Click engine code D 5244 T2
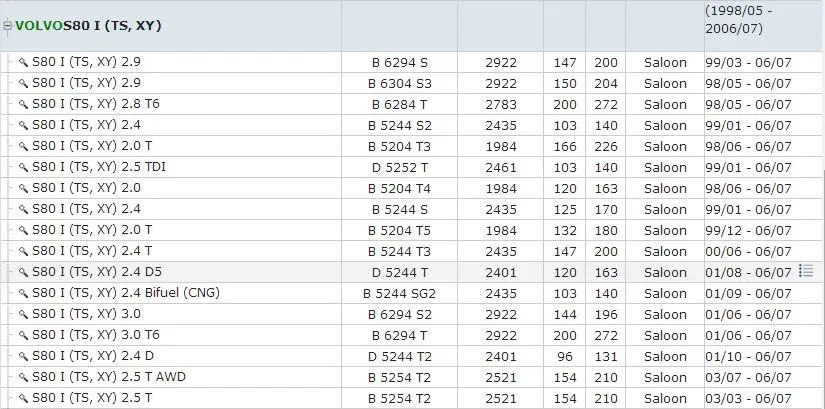Image resolution: width=825 pixels, height=409 pixels. click(400, 357)
